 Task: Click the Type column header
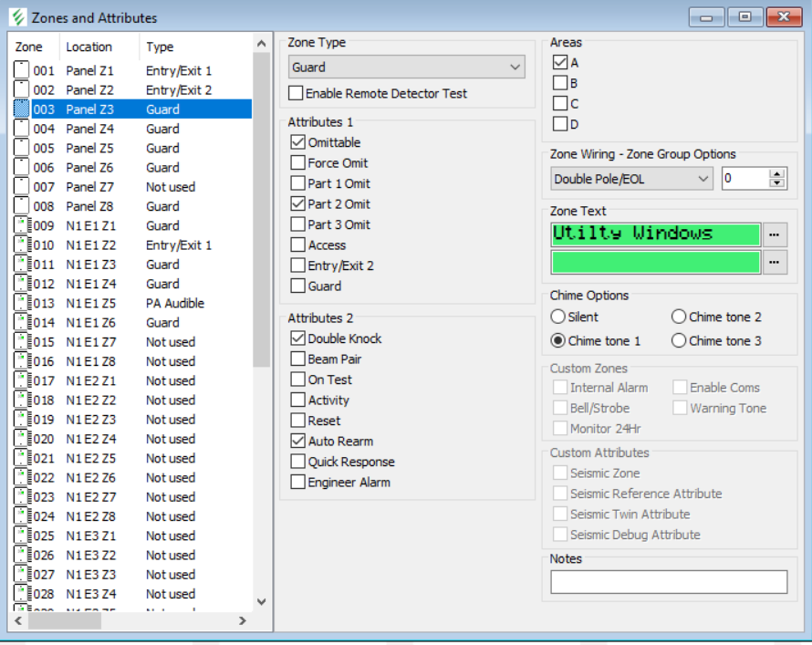(160, 47)
